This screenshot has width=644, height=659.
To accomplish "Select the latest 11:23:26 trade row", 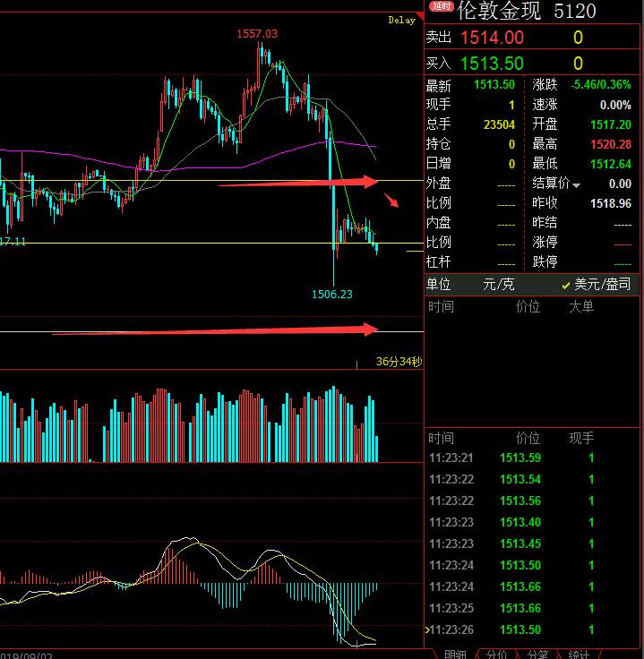I will pyautogui.click(x=532, y=629).
